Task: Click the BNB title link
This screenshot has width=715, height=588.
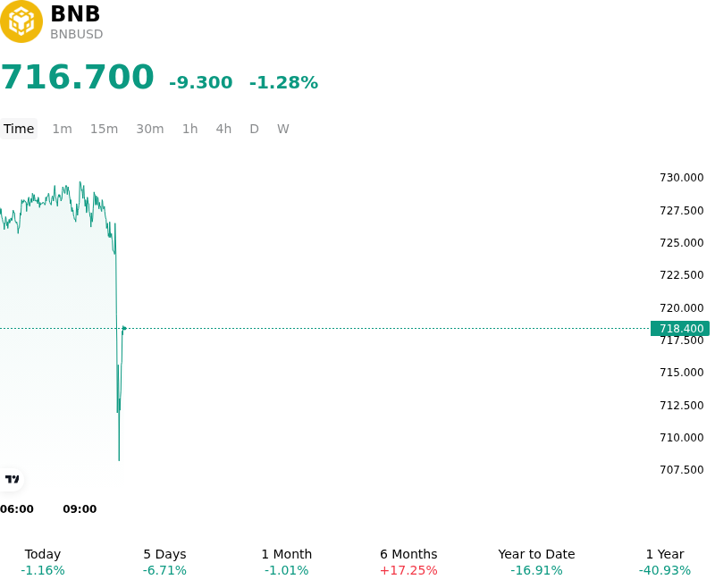Action: [75, 13]
